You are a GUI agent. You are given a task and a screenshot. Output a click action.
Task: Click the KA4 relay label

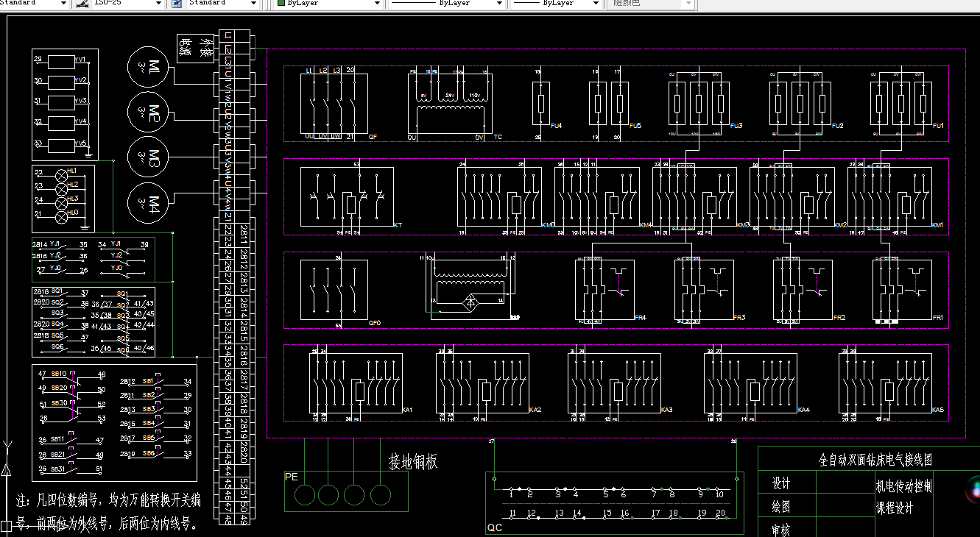(x=803, y=410)
